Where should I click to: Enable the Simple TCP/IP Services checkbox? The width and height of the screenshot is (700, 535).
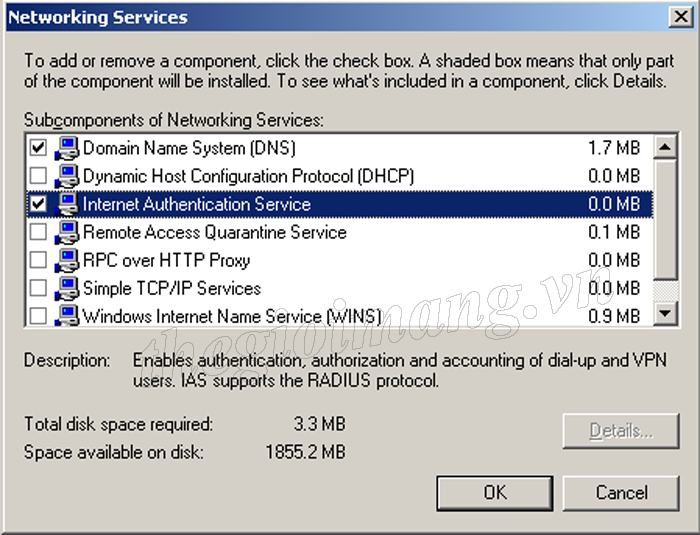38,288
